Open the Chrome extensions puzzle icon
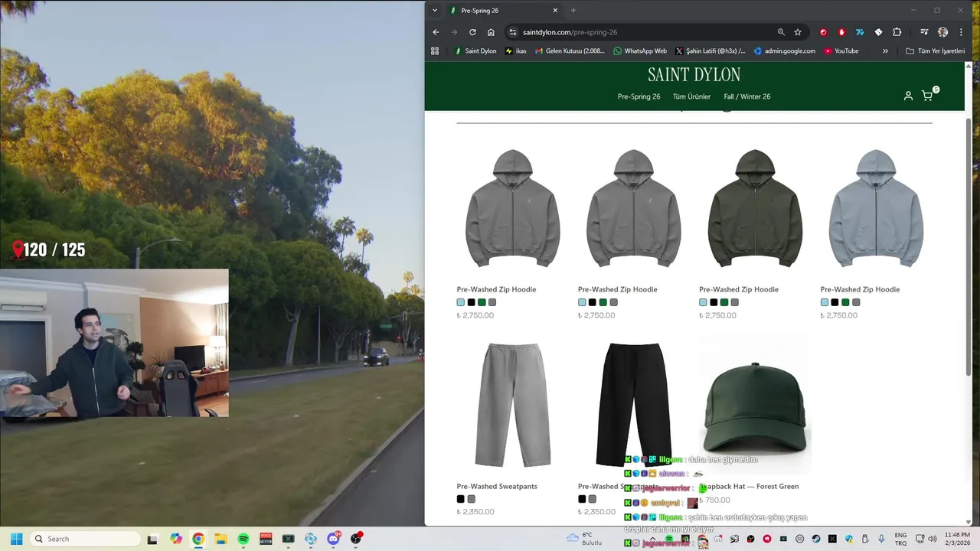This screenshot has height=551, width=980. pos(897,32)
